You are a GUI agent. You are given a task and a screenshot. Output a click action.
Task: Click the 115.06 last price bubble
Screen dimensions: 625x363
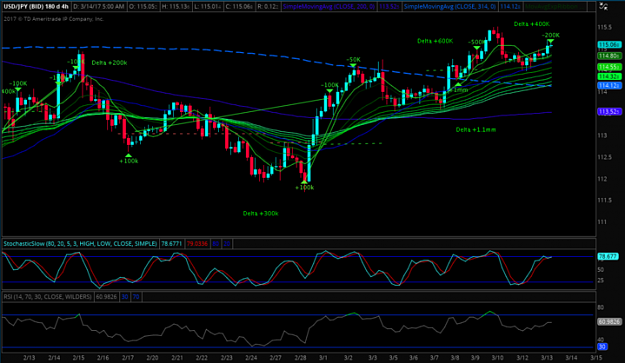[609, 45]
